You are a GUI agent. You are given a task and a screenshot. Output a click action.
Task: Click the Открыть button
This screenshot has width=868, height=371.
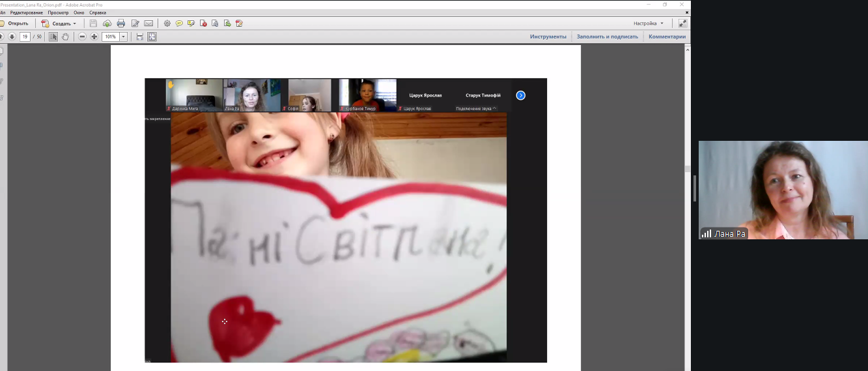(15, 23)
